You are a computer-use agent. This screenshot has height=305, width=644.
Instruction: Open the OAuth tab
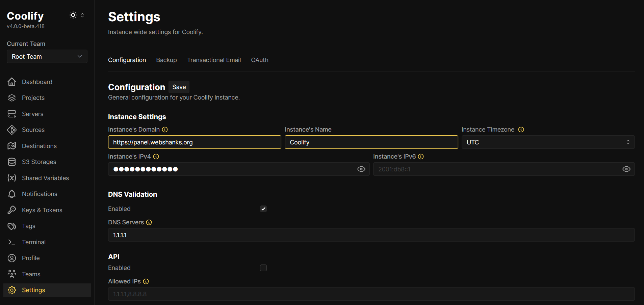[260, 60]
